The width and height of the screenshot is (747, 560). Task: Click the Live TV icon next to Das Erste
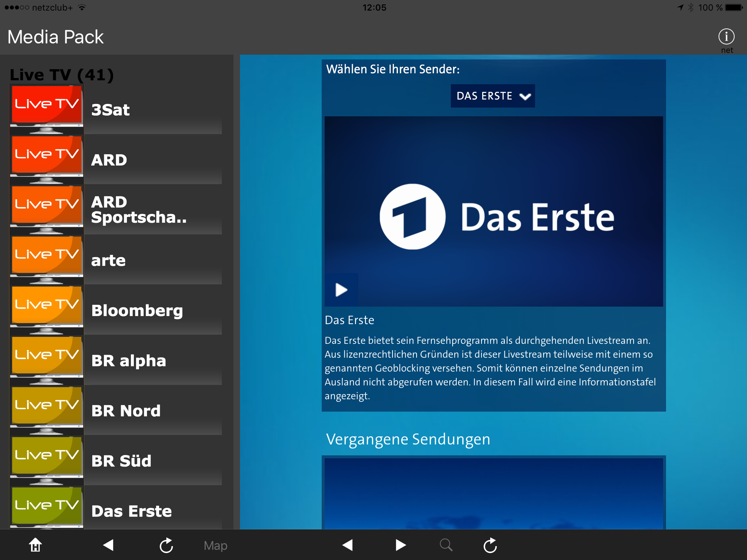point(47,507)
